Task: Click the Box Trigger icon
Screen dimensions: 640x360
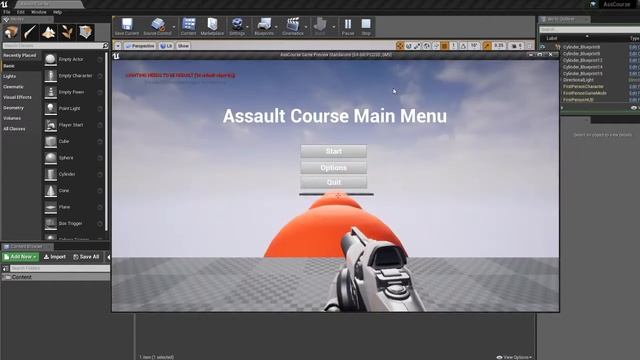Action: [51, 223]
